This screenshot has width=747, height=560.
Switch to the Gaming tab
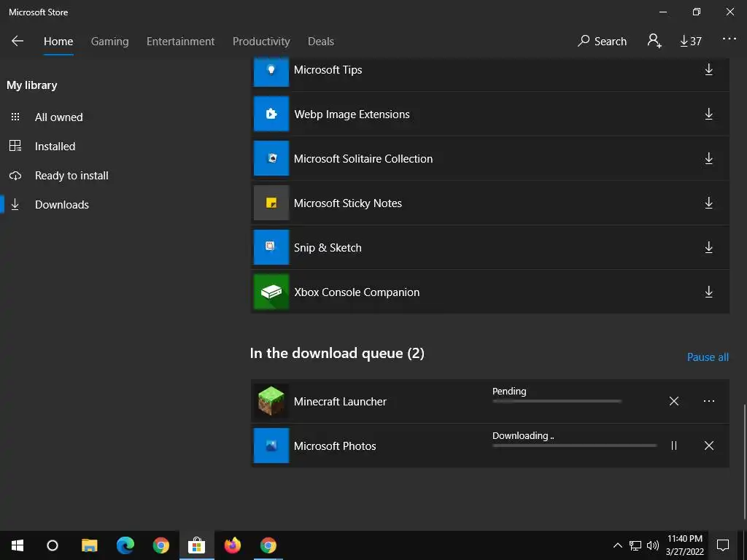coord(109,42)
